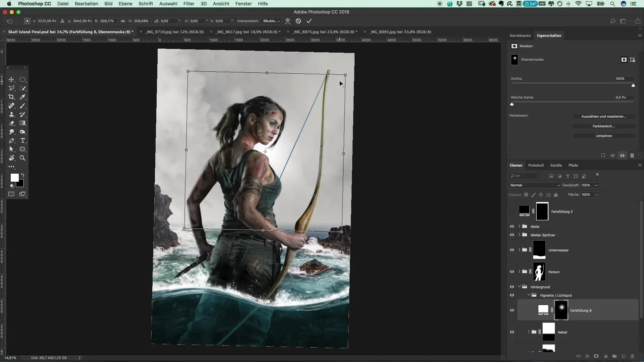Expand the Welle group
The height and width of the screenshot is (362, 644).
pyautogui.click(x=519, y=226)
